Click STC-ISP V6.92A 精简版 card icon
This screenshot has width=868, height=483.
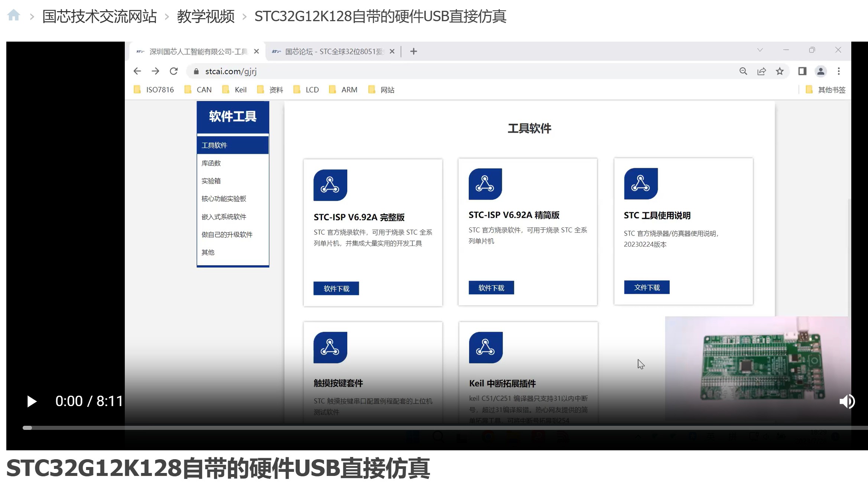click(x=485, y=184)
